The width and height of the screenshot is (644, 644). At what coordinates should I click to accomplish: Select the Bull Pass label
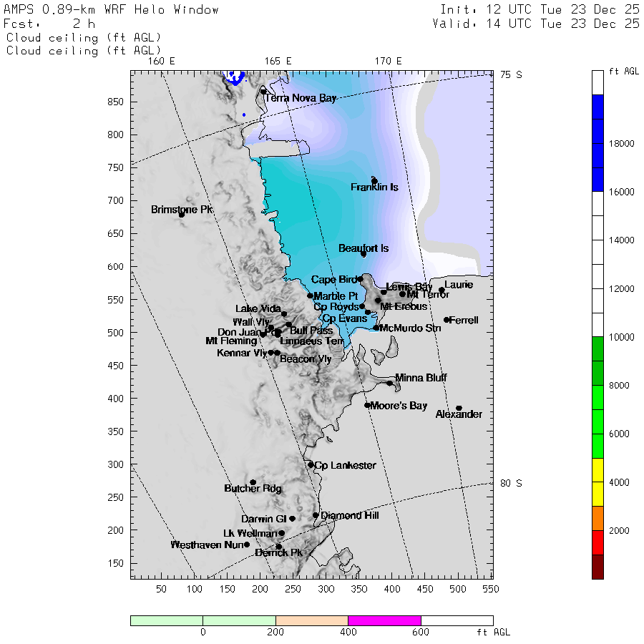click(311, 331)
